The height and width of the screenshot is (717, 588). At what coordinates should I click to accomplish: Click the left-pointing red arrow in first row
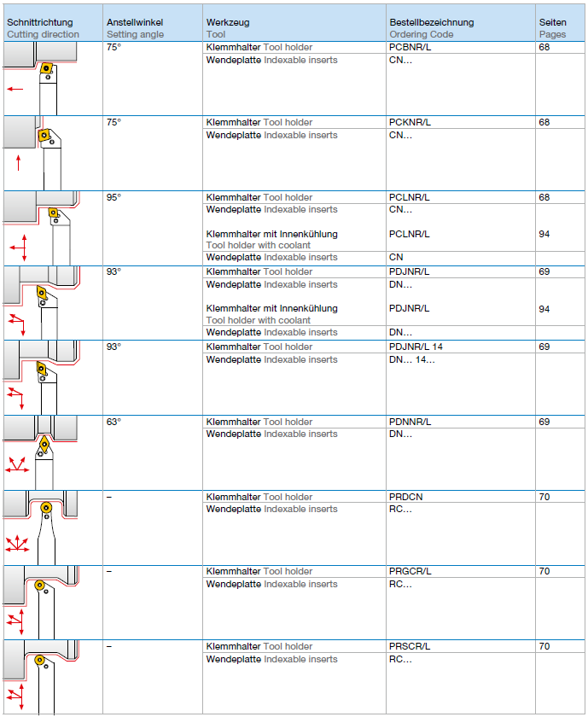(15, 89)
